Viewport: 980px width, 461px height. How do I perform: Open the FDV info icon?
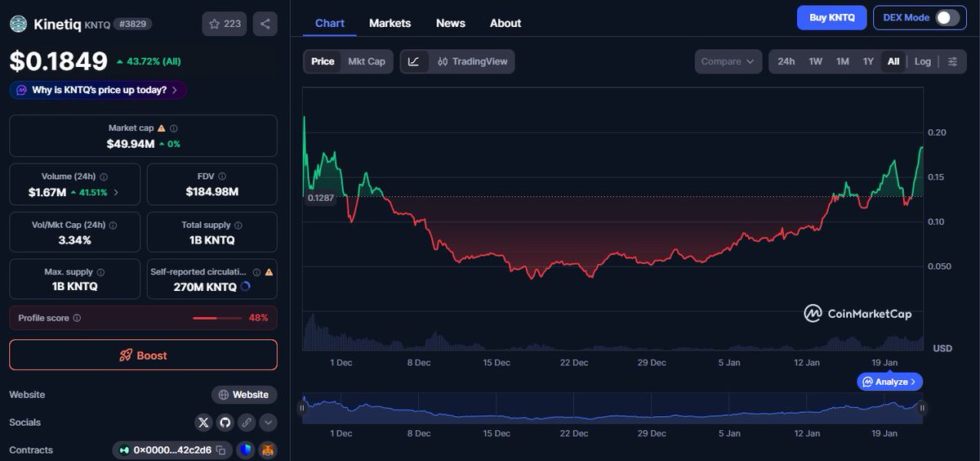(222, 177)
